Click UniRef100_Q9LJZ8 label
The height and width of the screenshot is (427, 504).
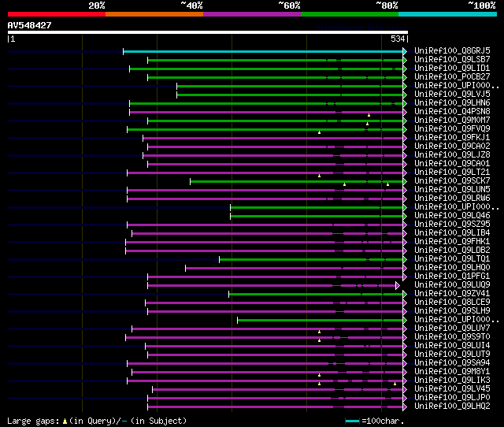(x=452, y=155)
